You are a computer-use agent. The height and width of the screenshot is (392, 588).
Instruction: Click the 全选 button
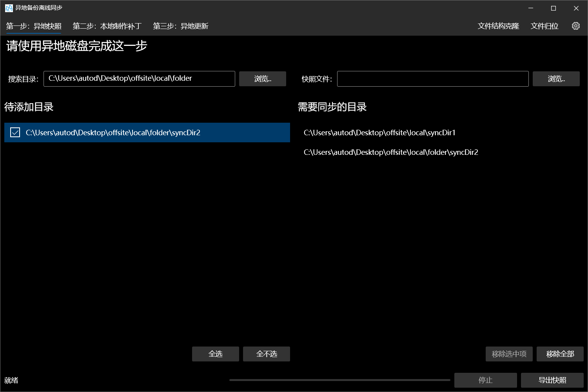pyautogui.click(x=216, y=354)
